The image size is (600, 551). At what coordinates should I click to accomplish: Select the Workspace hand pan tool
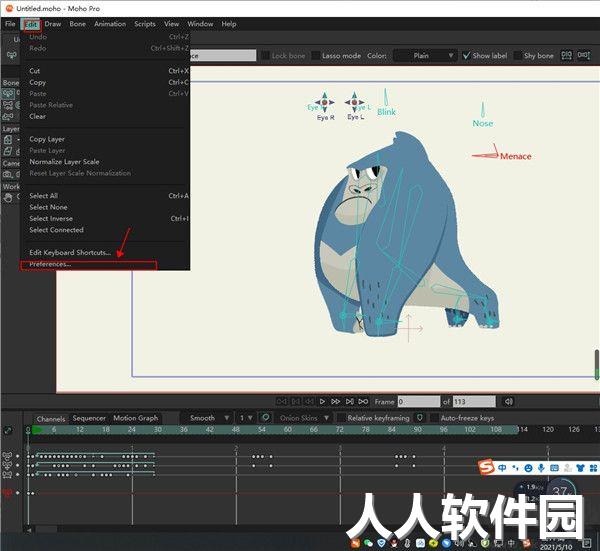(8, 198)
